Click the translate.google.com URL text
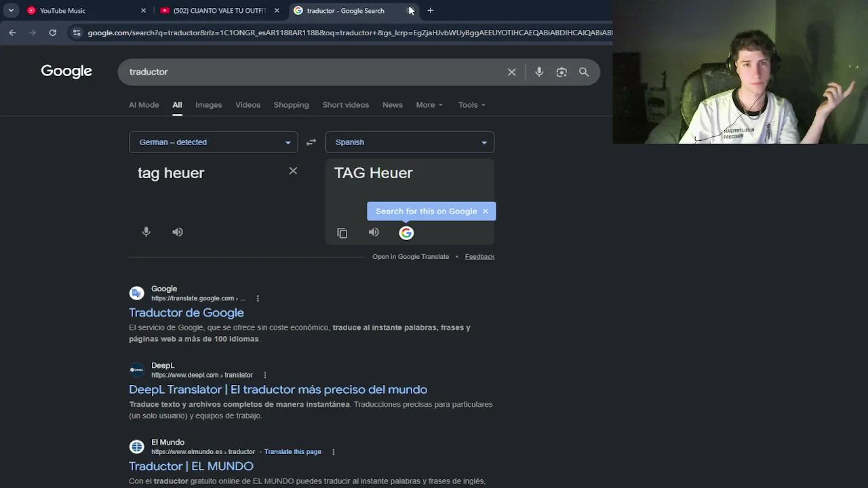Viewport: 868px width, 488px height. coord(198,298)
